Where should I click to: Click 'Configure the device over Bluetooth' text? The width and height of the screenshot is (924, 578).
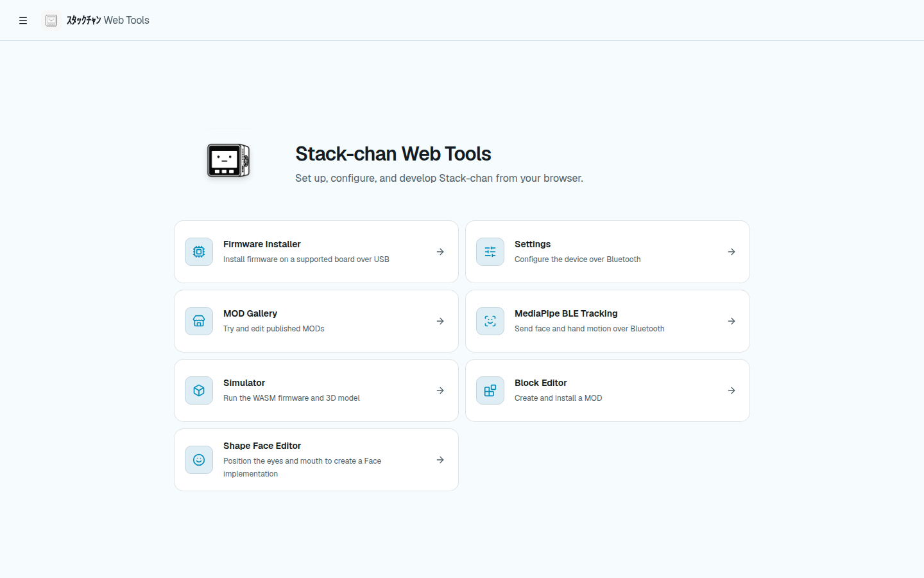(577, 259)
